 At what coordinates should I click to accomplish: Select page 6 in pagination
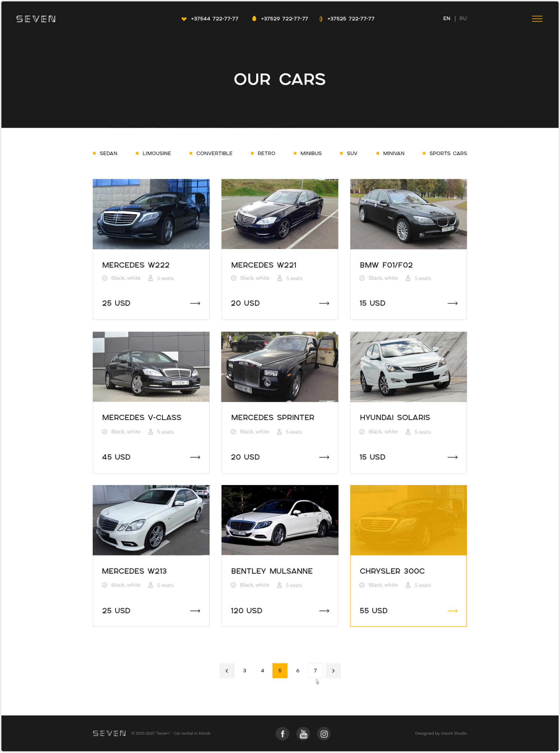pyautogui.click(x=298, y=671)
